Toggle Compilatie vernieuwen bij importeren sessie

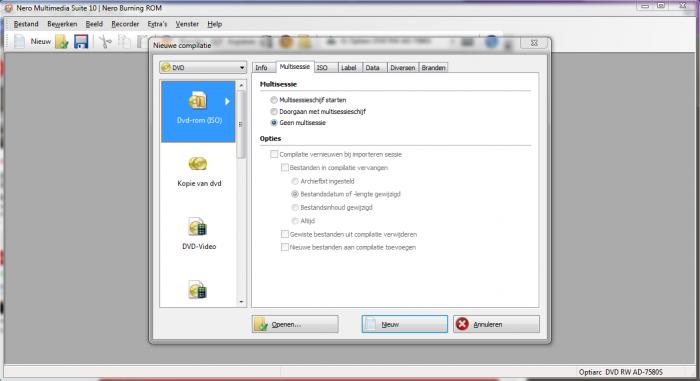click(x=274, y=155)
